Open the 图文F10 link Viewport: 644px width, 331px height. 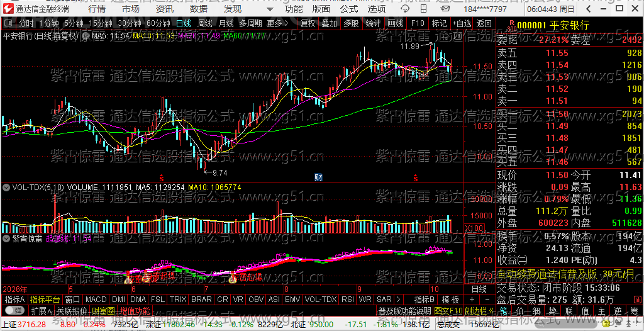(448, 310)
